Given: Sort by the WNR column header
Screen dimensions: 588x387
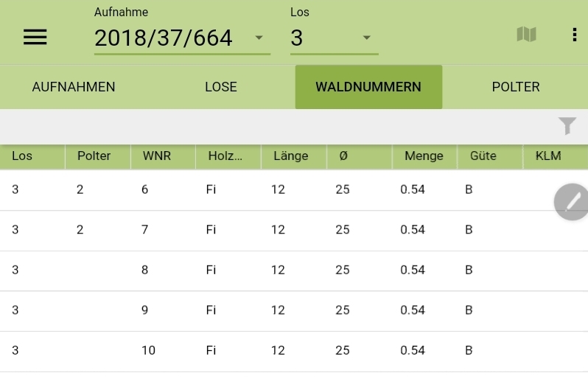Looking at the screenshot, I should (x=156, y=156).
